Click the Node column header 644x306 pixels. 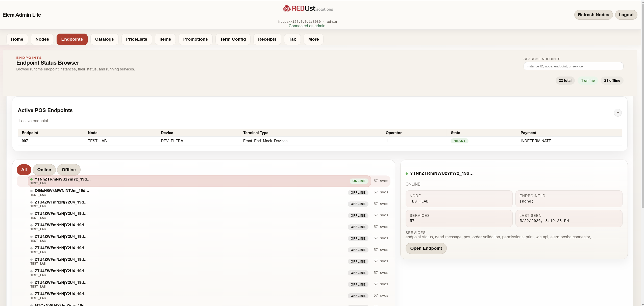[93, 133]
